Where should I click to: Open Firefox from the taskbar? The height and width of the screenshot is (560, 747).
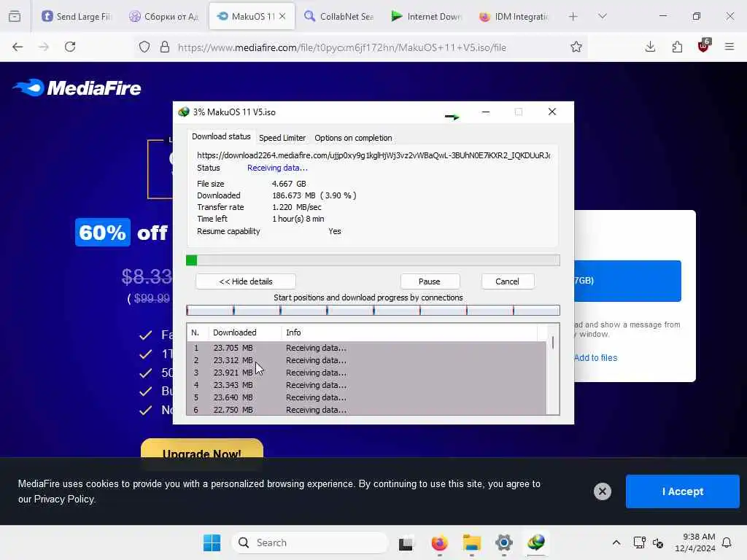point(439,542)
